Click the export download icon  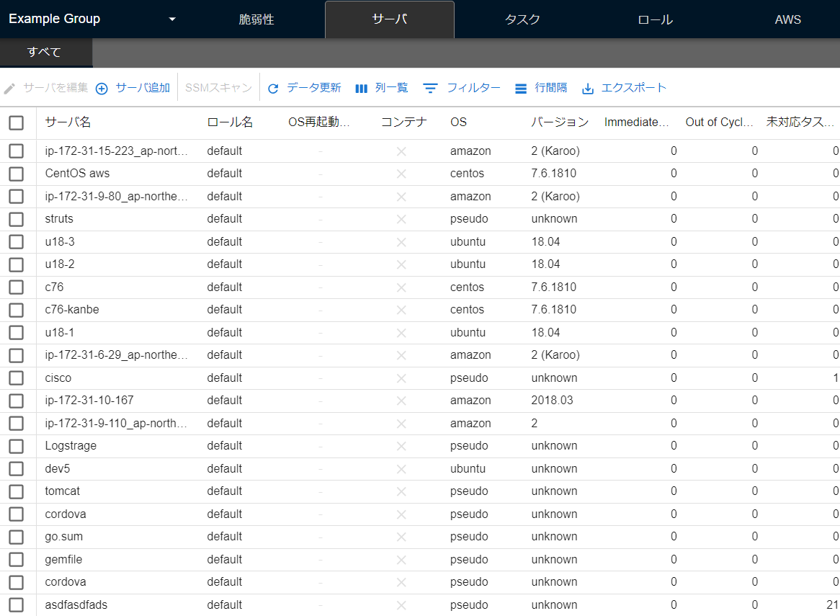click(588, 89)
